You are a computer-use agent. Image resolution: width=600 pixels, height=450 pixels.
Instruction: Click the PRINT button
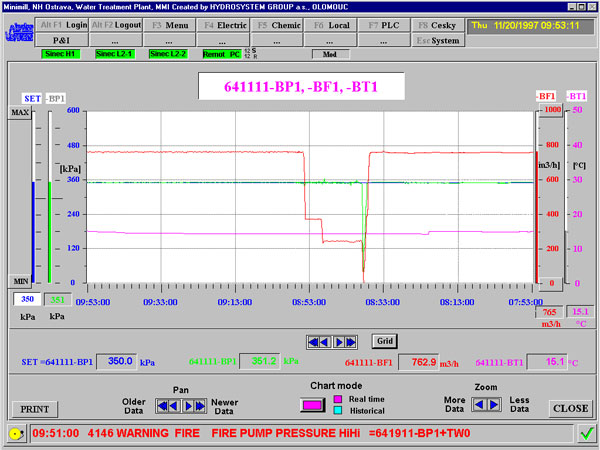(32, 408)
